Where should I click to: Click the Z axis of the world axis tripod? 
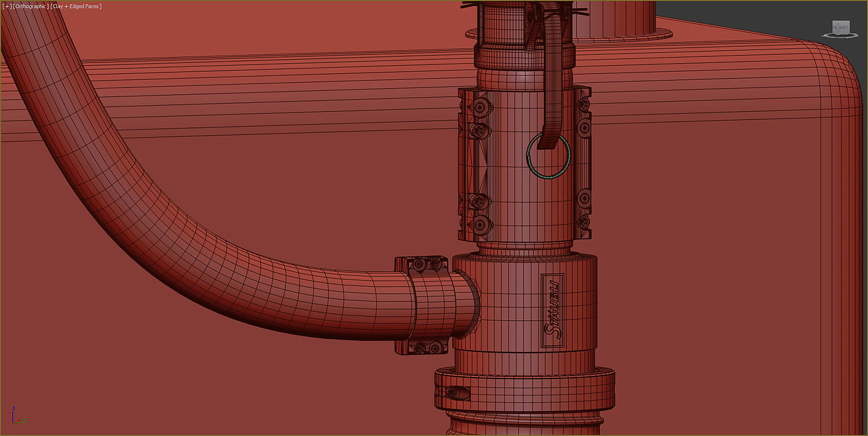(13, 415)
